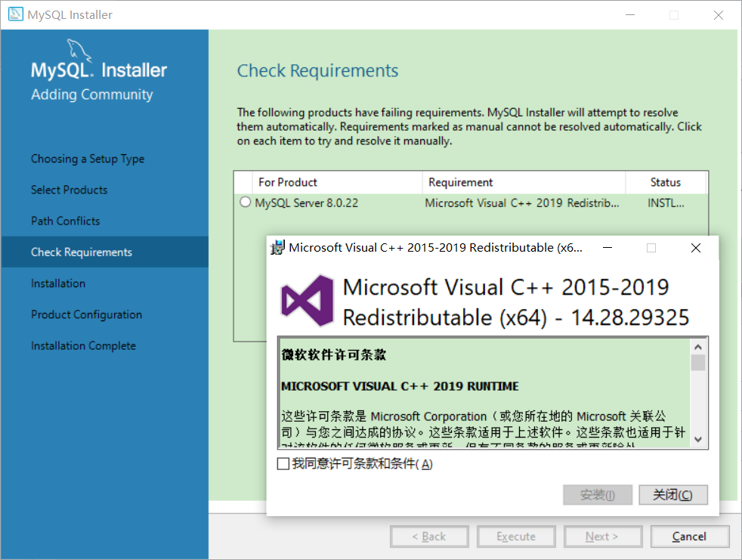The width and height of the screenshot is (742, 560).
Task: Check the license agreement checkbox (A)
Action: pos(283,463)
